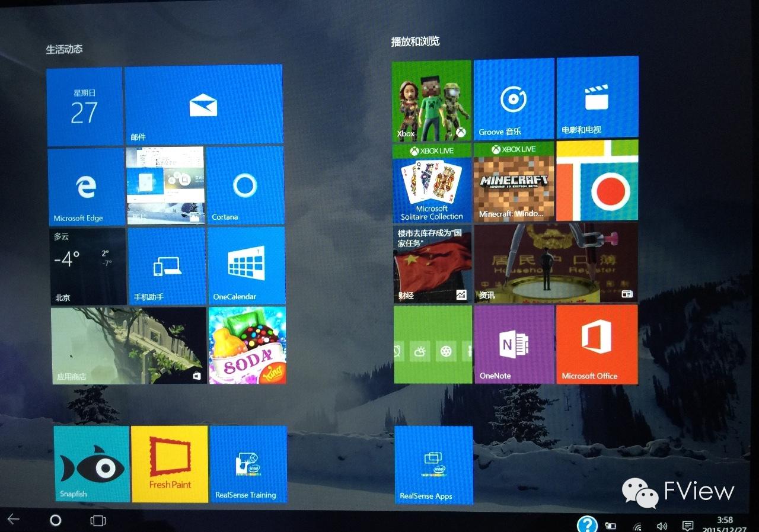Open the Wi-Fi network tray icon
This screenshot has height=532, width=759.
[x=637, y=526]
